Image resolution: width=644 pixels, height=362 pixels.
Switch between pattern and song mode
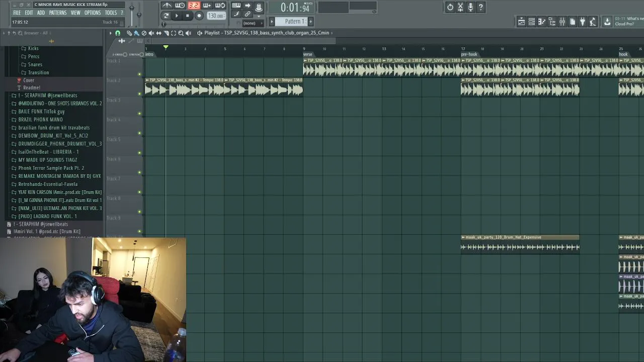click(x=166, y=16)
